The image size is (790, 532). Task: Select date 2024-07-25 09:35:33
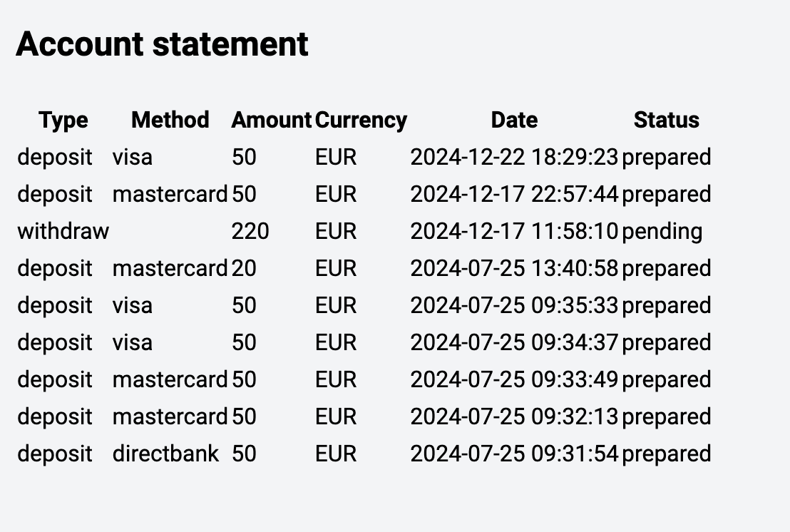pos(513,305)
